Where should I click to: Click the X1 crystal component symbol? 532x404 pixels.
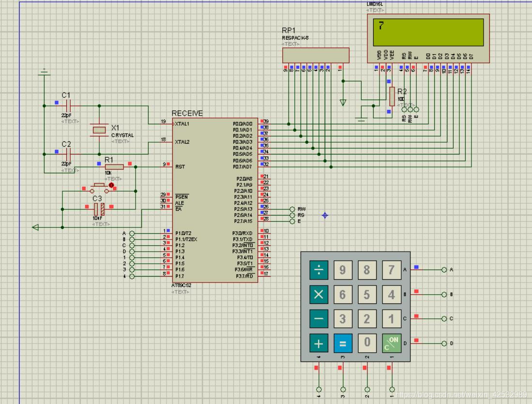[99, 129]
